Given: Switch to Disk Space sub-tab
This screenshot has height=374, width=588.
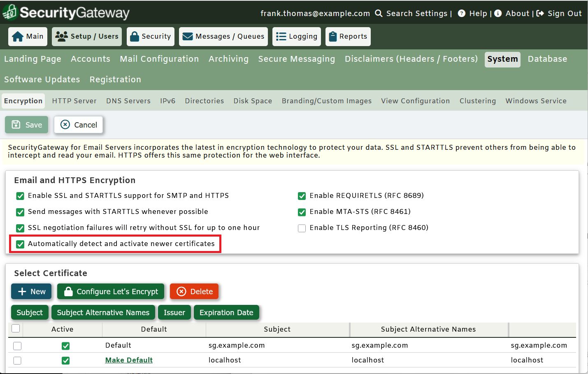Looking at the screenshot, I should pos(253,101).
